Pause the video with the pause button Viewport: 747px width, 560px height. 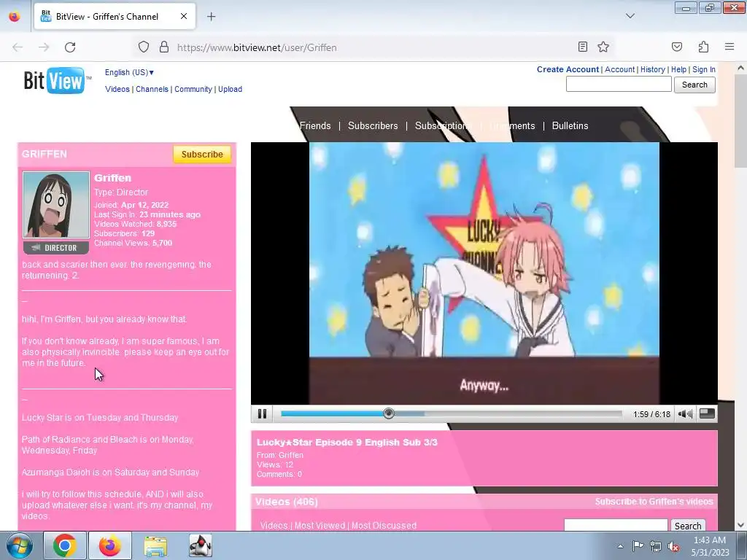click(x=262, y=414)
